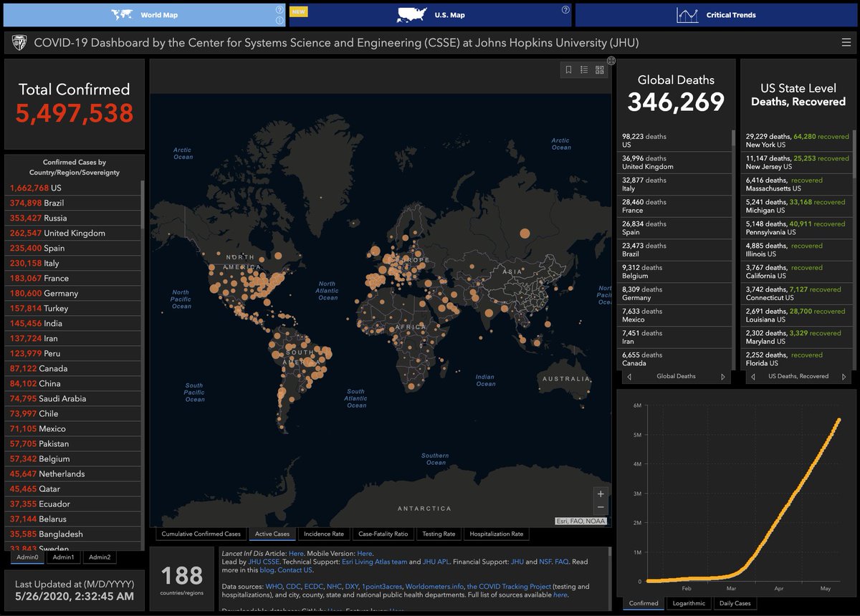
Task: Click the Johns Hopkins shield logo
Action: pyautogui.click(x=19, y=43)
